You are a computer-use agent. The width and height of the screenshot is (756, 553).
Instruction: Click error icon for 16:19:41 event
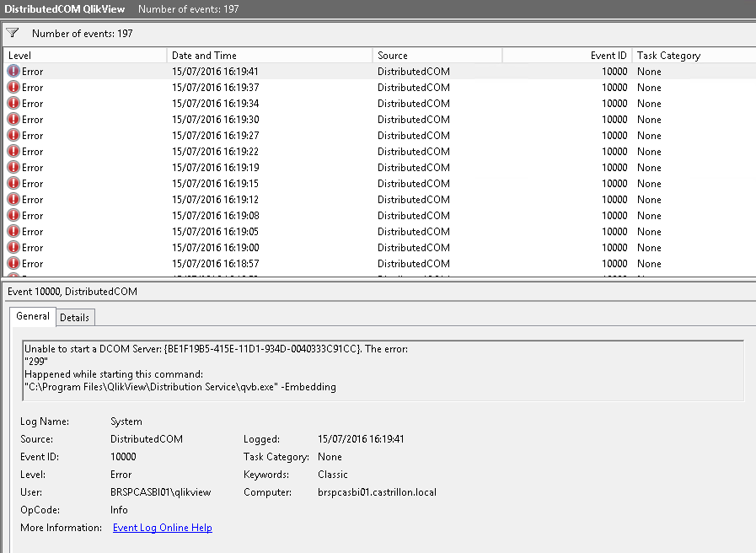(13, 72)
